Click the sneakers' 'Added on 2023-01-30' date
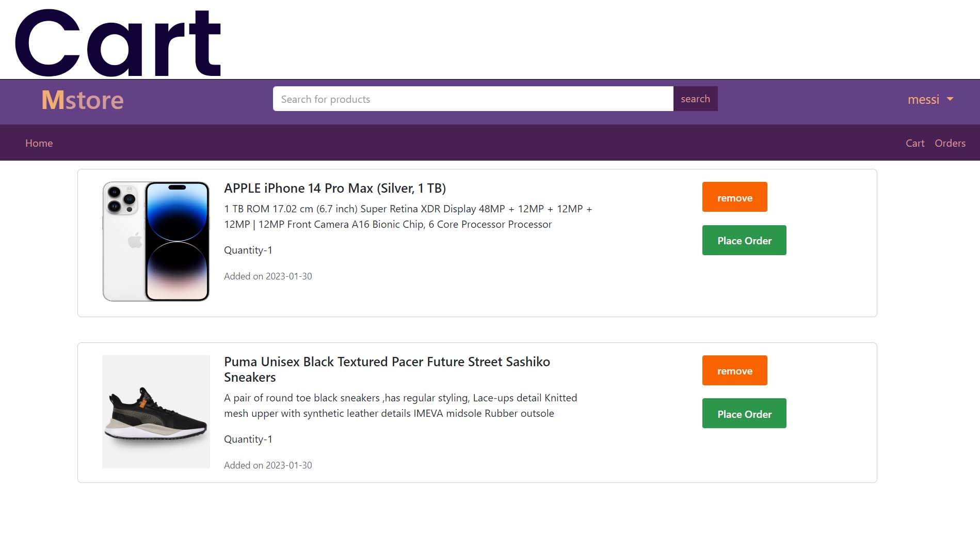Viewport: 980px width, 547px height. click(x=268, y=465)
